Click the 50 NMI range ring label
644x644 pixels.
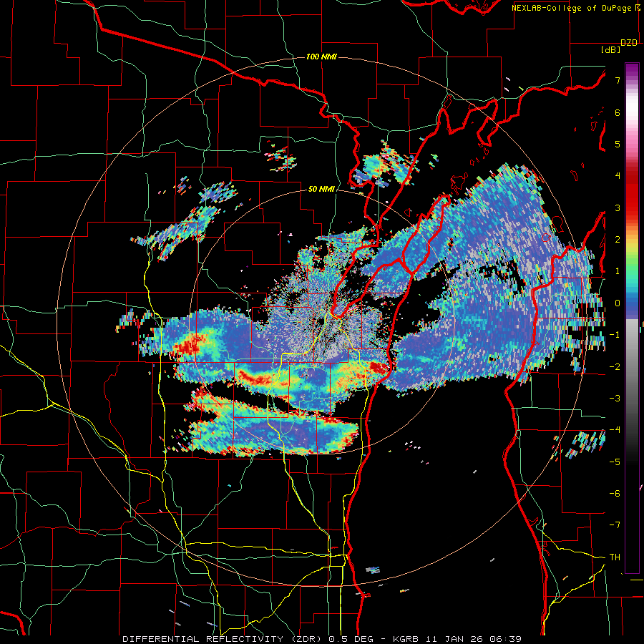tap(321, 190)
